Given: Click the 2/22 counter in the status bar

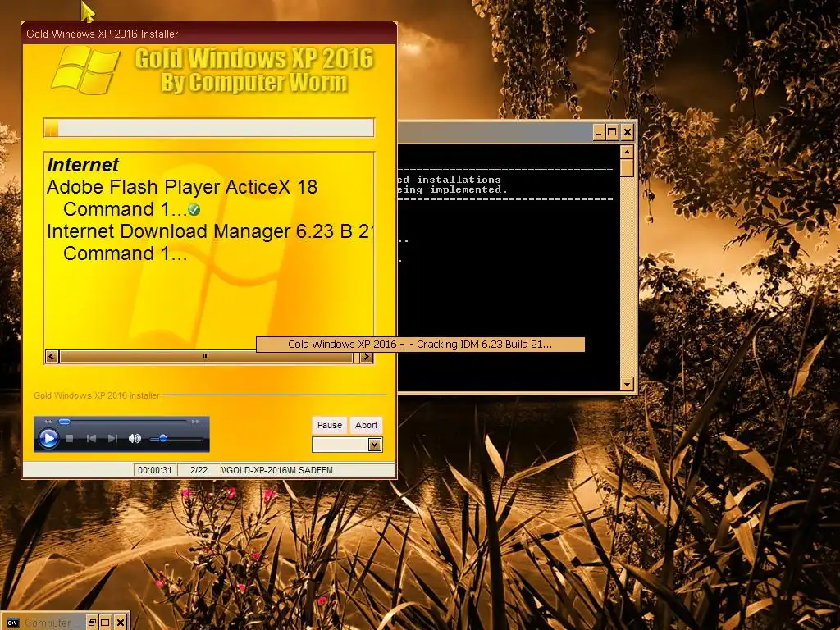Looking at the screenshot, I should [x=199, y=470].
